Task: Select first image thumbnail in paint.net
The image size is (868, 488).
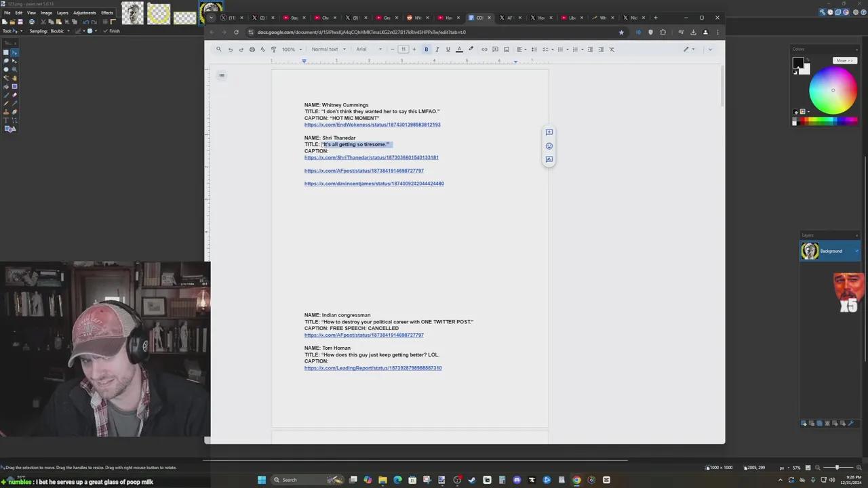Action: point(133,14)
